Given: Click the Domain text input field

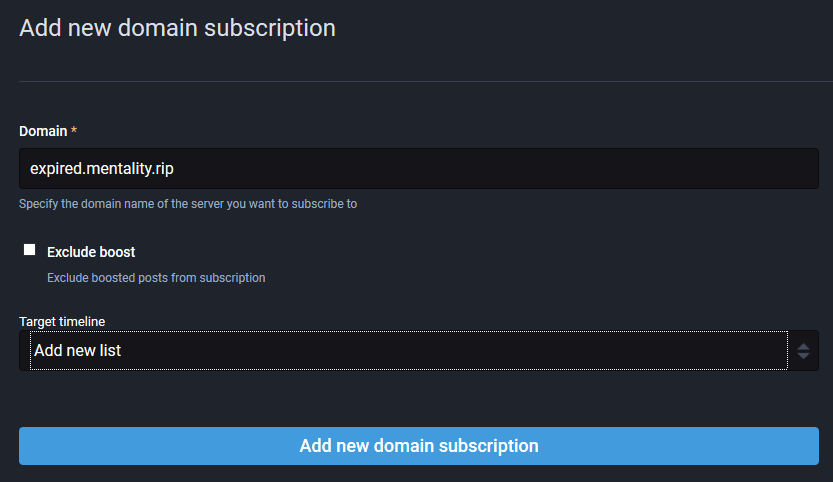Looking at the screenshot, I should click(x=418, y=168).
